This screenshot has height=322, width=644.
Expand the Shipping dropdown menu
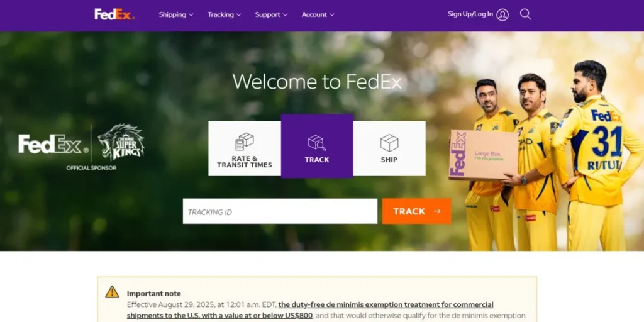coord(176,15)
